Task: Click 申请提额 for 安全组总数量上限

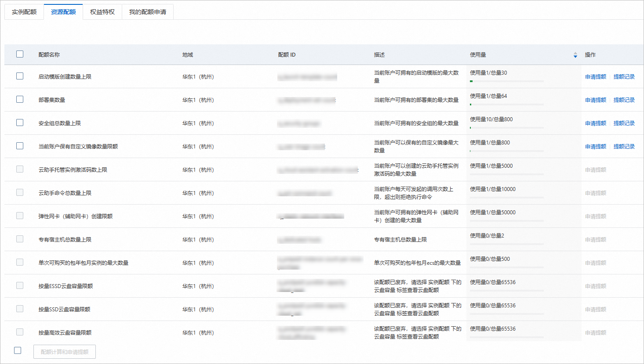Action: point(596,123)
